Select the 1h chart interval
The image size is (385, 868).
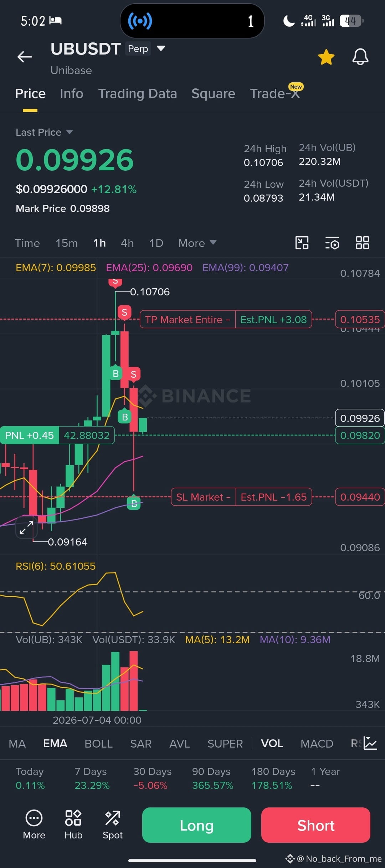click(x=99, y=243)
